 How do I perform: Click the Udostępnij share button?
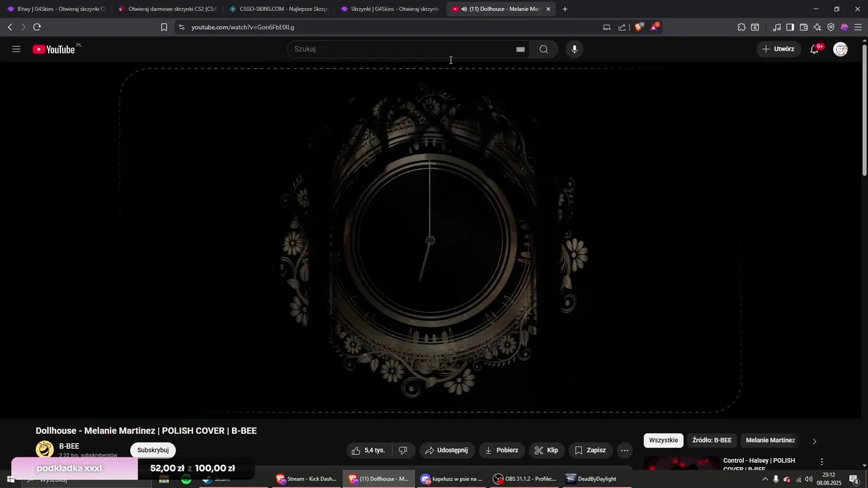point(447,450)
